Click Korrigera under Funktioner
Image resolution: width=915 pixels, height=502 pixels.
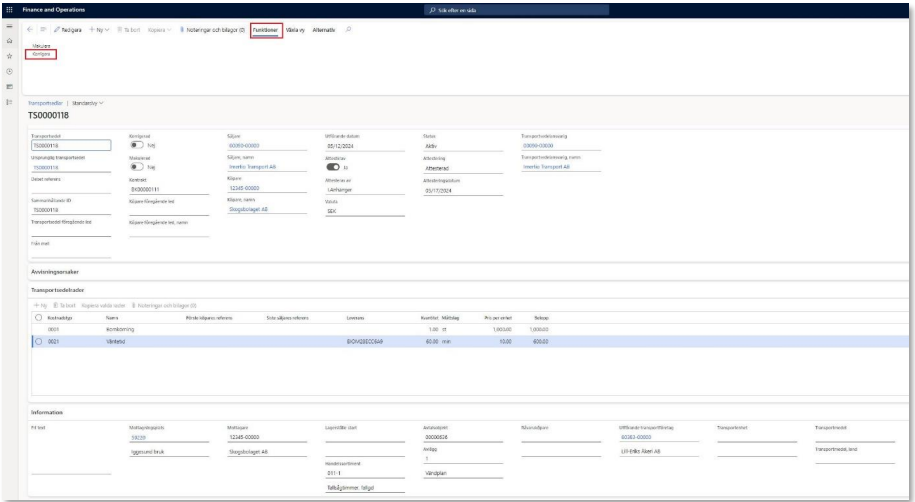[x=42, y=54]
